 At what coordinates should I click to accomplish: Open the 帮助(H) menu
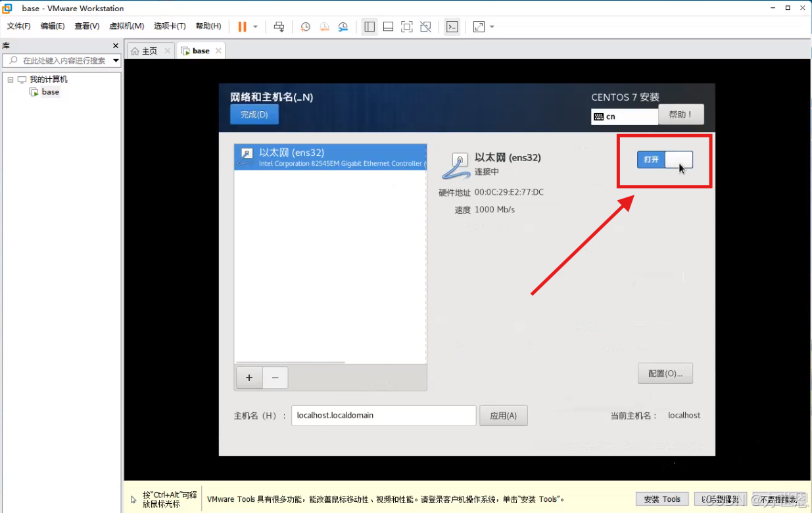(x=208, y=26)
